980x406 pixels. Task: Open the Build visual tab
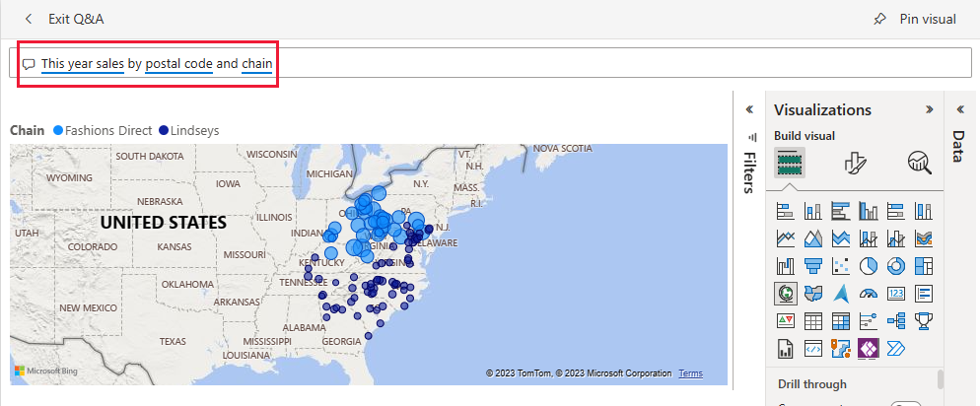(x=790, y=163)
